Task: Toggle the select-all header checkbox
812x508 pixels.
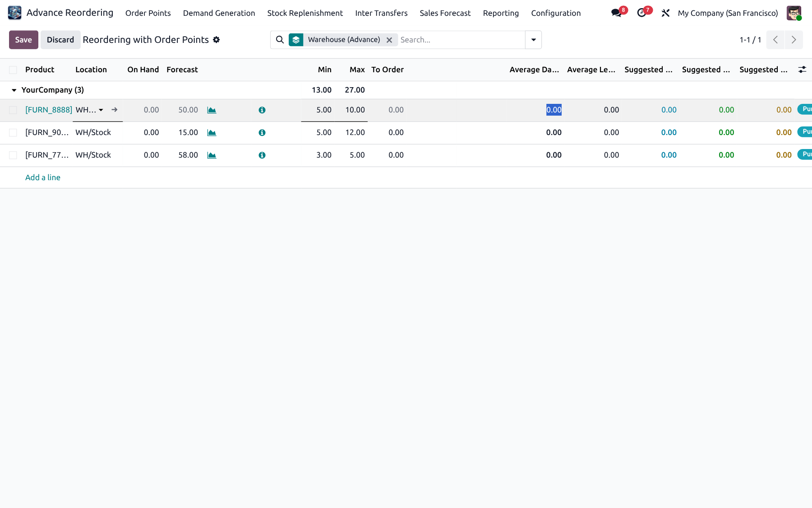Action: pyautogui.click(x=13, y=70)
